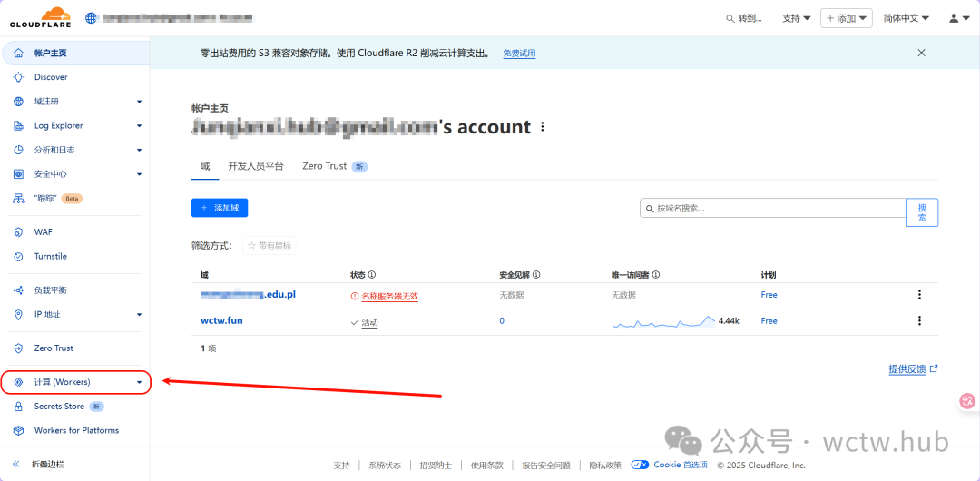Toggle the Cookie preferences switch

pyautogui.click(x=640, y=465)
